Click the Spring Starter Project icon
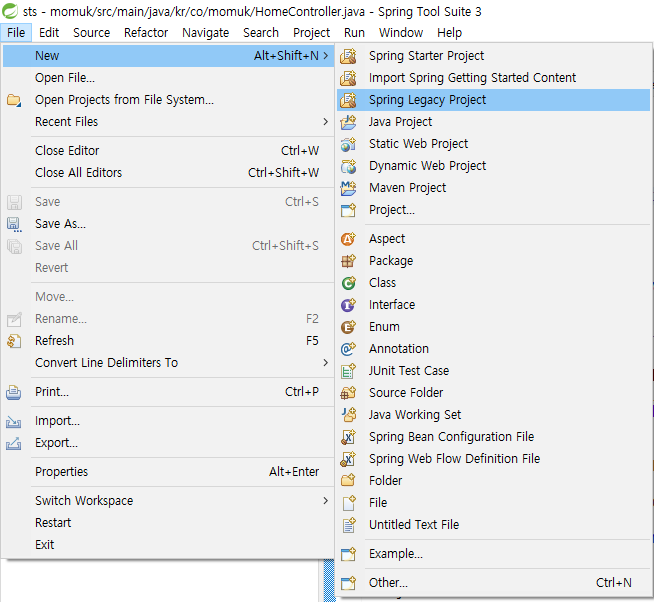The height and width of the screenshot is (602, 654). point(348,56)
